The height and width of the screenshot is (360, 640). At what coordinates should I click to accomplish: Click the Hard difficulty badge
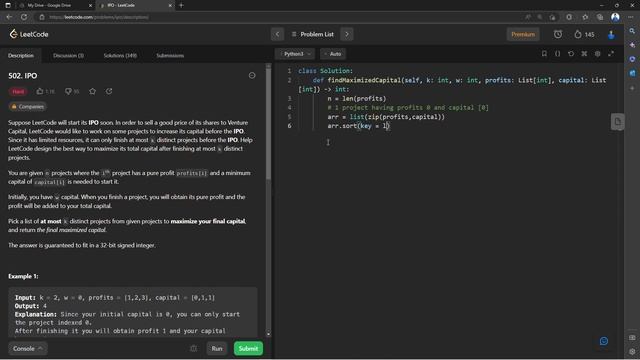coord(18,91)
